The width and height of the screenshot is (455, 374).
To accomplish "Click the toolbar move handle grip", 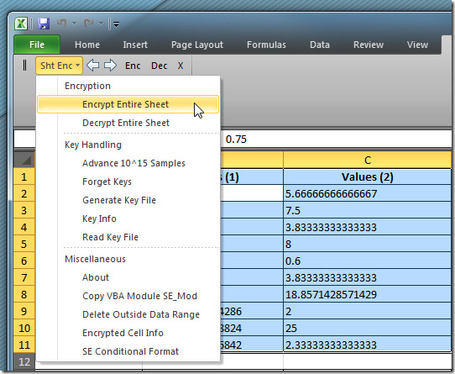I will pyautogui.click(x=24, y=65).
